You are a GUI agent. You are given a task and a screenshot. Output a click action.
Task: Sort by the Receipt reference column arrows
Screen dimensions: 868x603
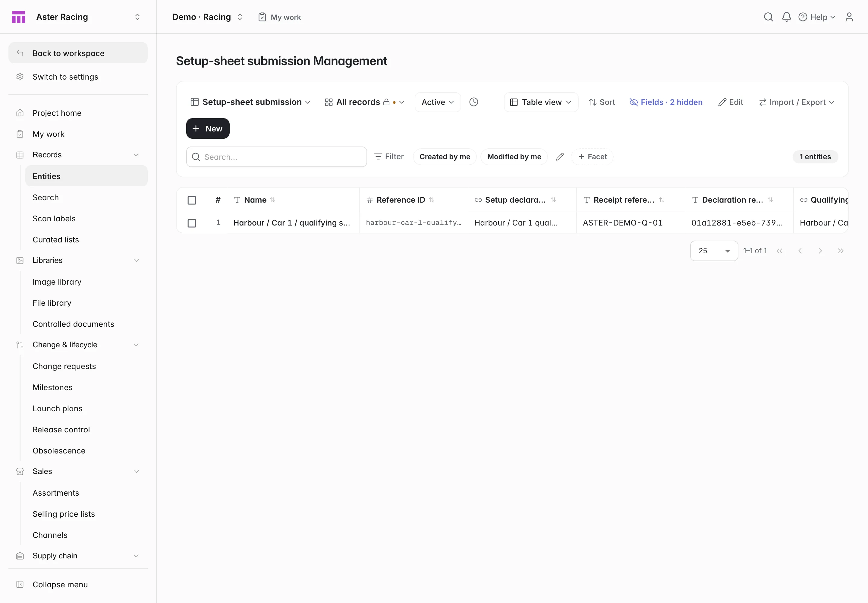[x=662, y=200]
